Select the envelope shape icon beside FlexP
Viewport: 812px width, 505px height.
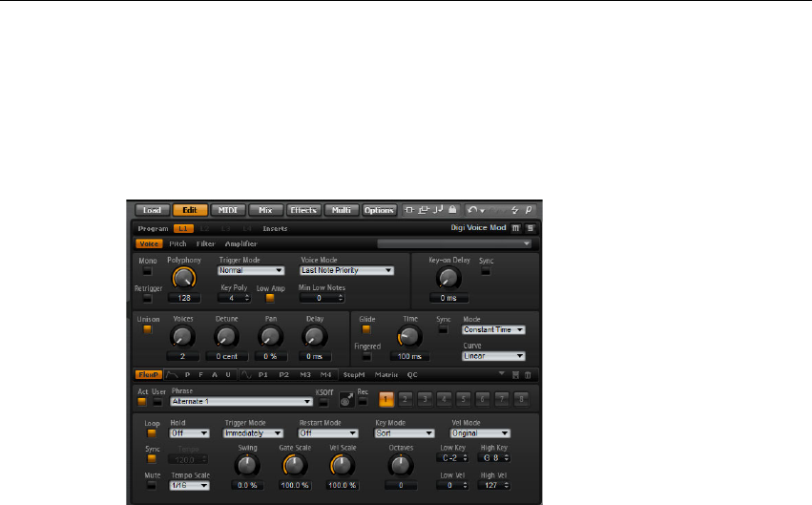[x=172, y=374]
